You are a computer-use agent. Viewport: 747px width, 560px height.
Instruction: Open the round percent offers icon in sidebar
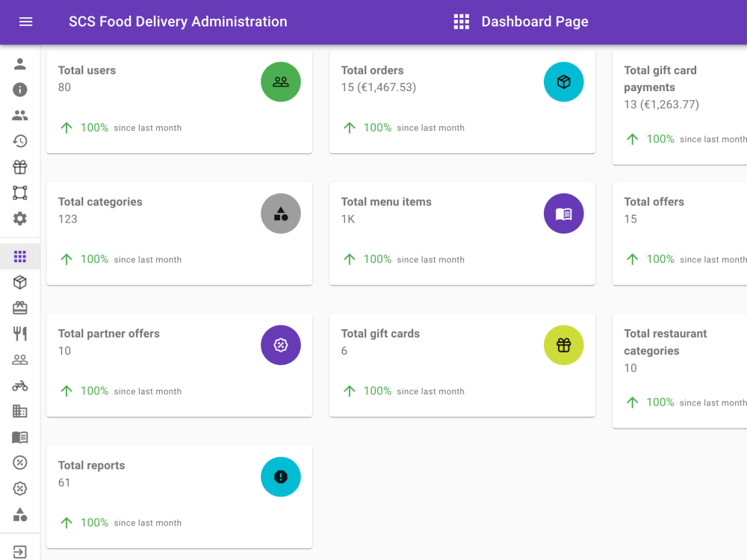[x=20, y=462]
